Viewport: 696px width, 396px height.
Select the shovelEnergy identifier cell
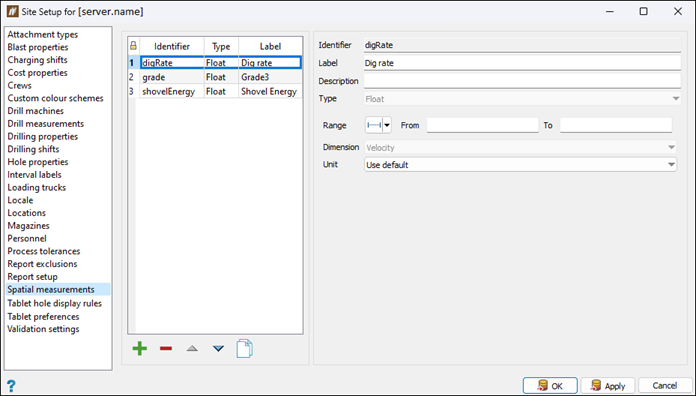pos(172,91)
